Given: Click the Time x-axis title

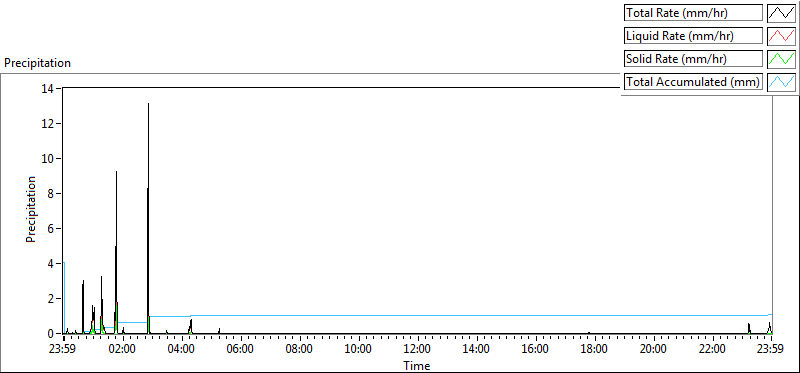Looking at the screenshot, I should [417, 366].
